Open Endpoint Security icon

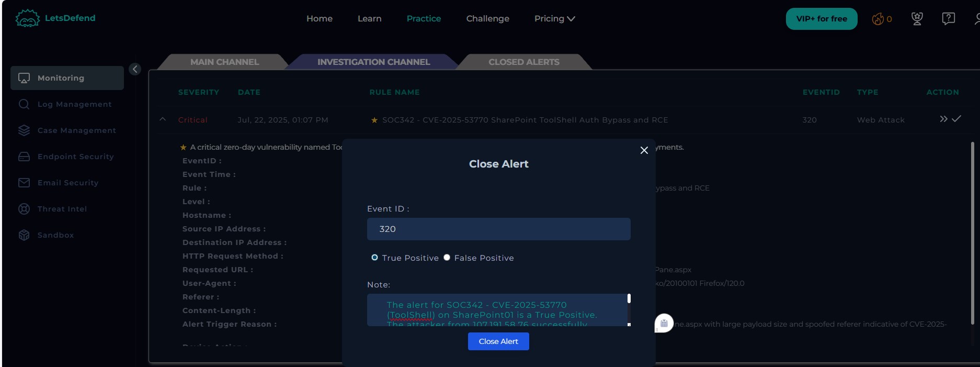[24, 157]
